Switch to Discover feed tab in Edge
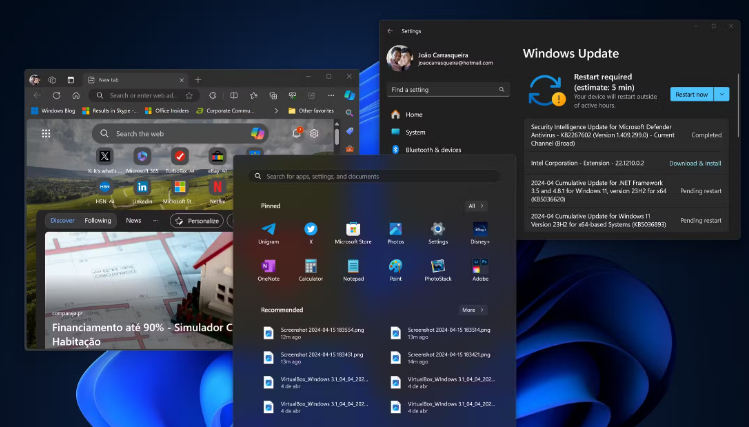Screen dimensions: 749x427 [x=63, y=221]
